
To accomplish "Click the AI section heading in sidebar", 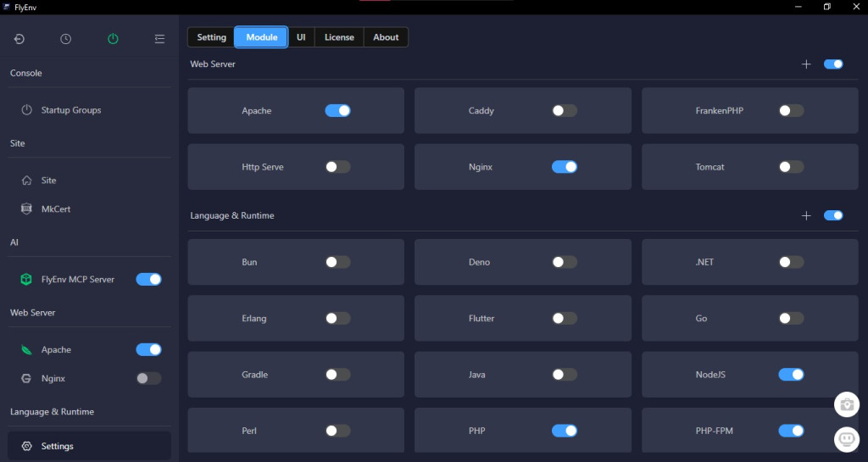I will click(14, 242).
